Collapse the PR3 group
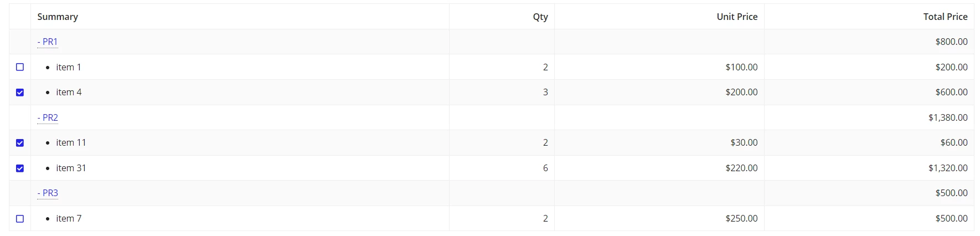980x236 pixels. click(x=48, y=193)
